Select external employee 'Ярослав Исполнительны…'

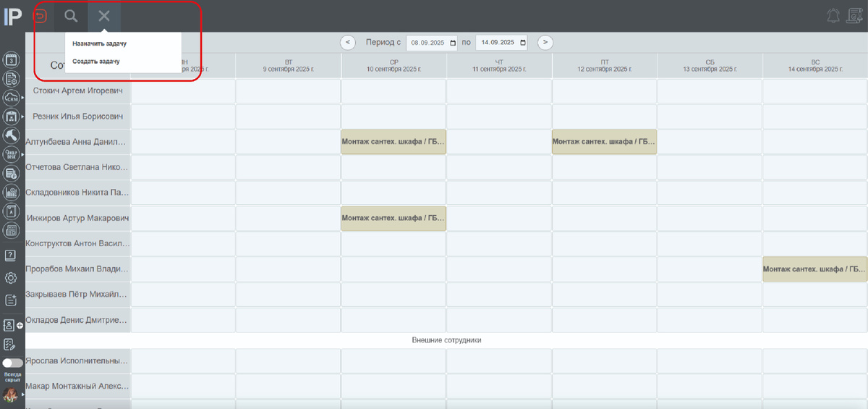(x=77, y=360)
